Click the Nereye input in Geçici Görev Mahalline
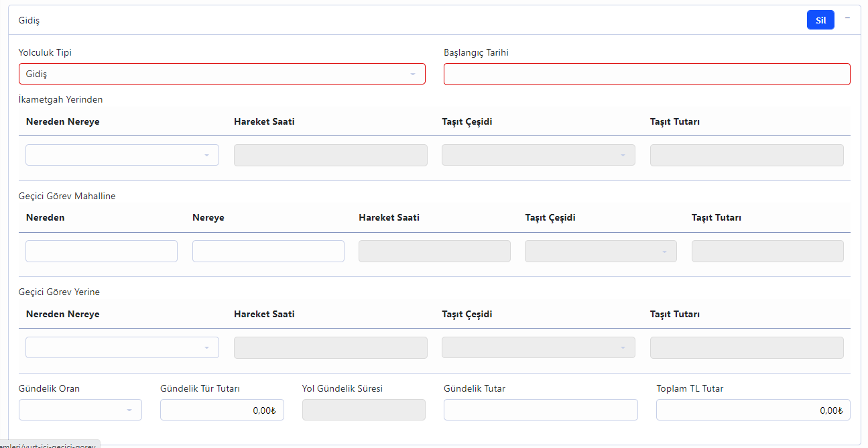 (268, 251)
